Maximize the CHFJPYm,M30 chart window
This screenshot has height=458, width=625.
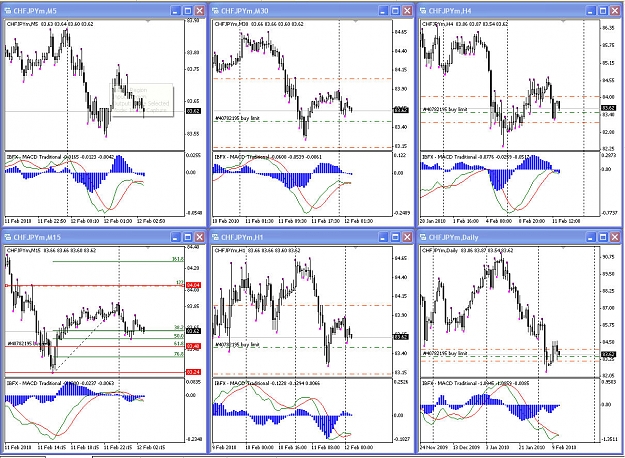tap(395, 11)
